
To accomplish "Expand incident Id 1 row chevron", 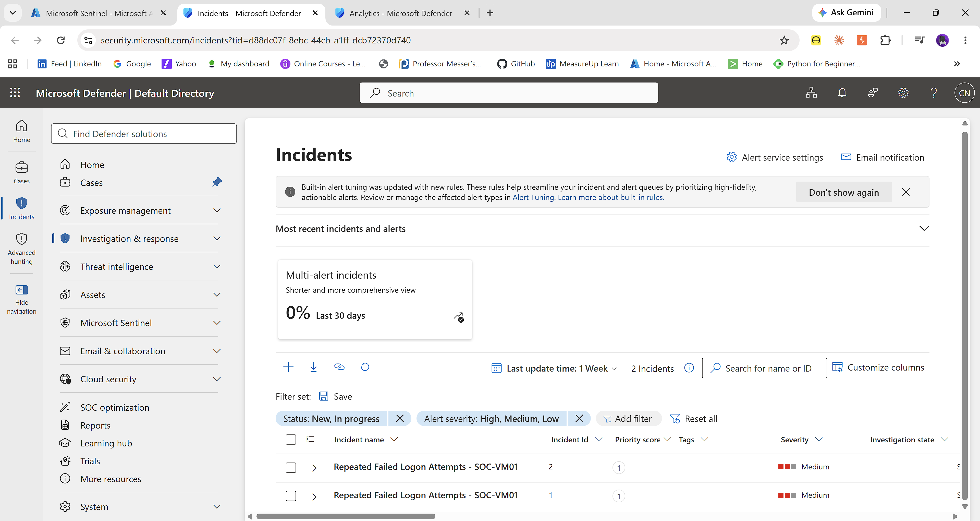I will click(314, 496).
